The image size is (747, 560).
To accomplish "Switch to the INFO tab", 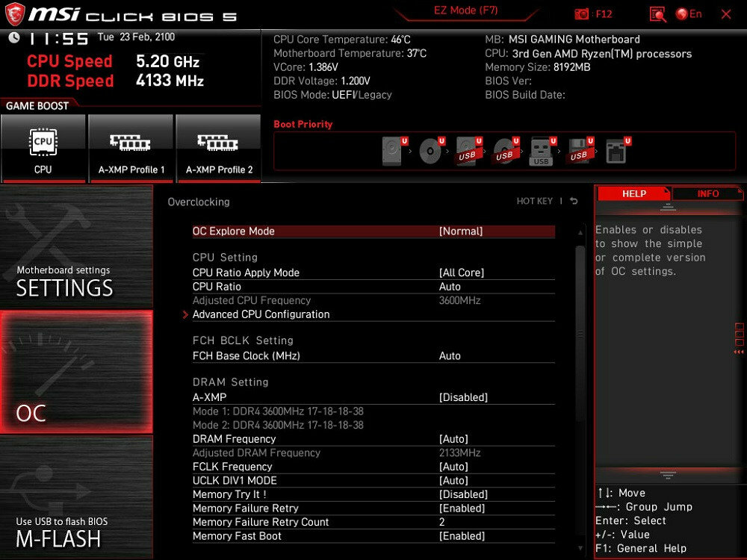I will click(707, 193).
